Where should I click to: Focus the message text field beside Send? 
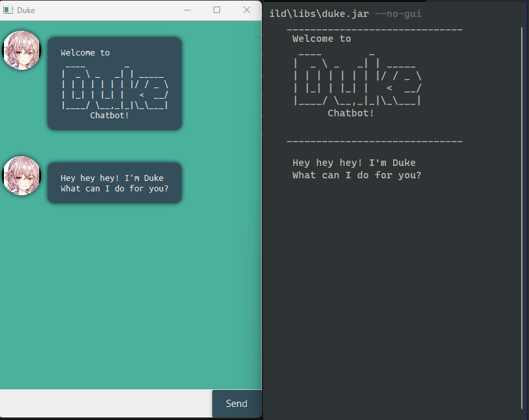106,404
